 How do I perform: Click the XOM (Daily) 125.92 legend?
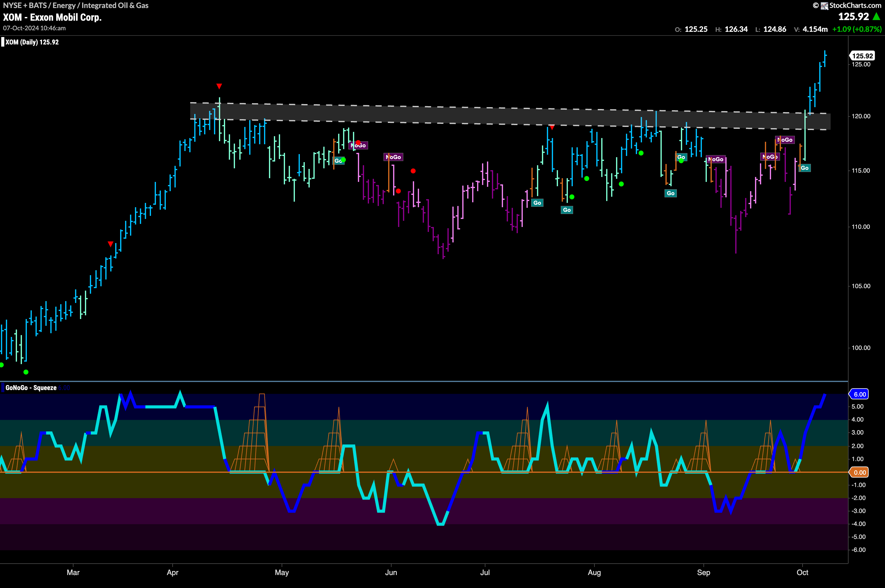pyautogui.click(x=32, y=42)
